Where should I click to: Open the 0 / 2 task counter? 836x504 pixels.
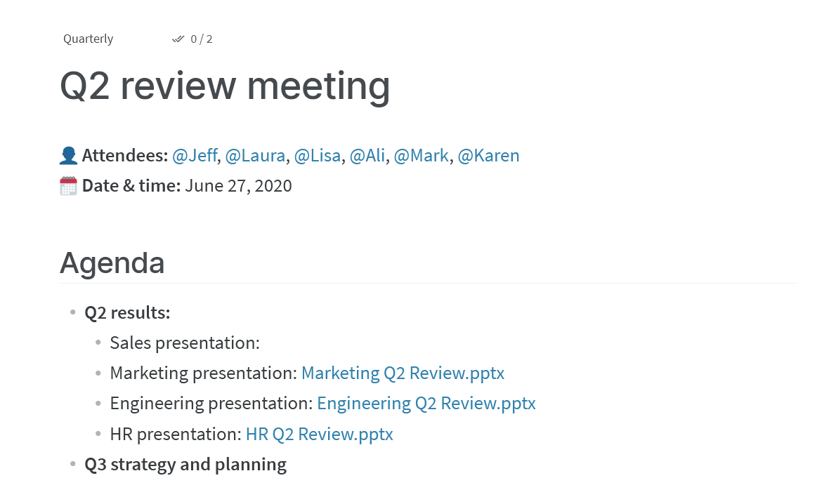(202, 39)
